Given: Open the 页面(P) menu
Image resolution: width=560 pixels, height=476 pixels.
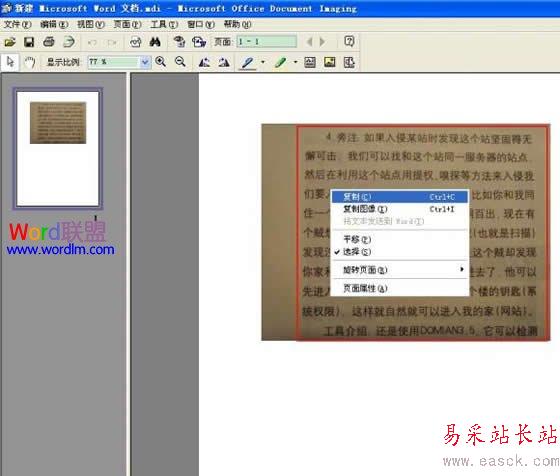Looking at the screenshot, I should click(x=128, y=24).
